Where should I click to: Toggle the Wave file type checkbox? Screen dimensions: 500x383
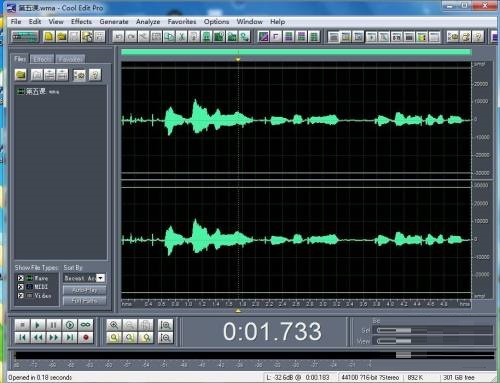(21, 278)
